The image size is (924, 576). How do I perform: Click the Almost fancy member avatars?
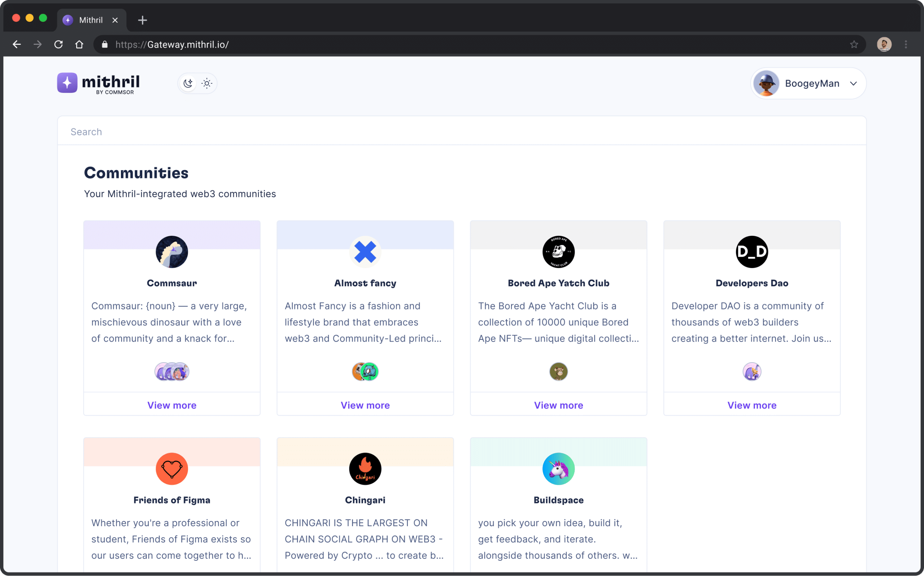(365, 372)
